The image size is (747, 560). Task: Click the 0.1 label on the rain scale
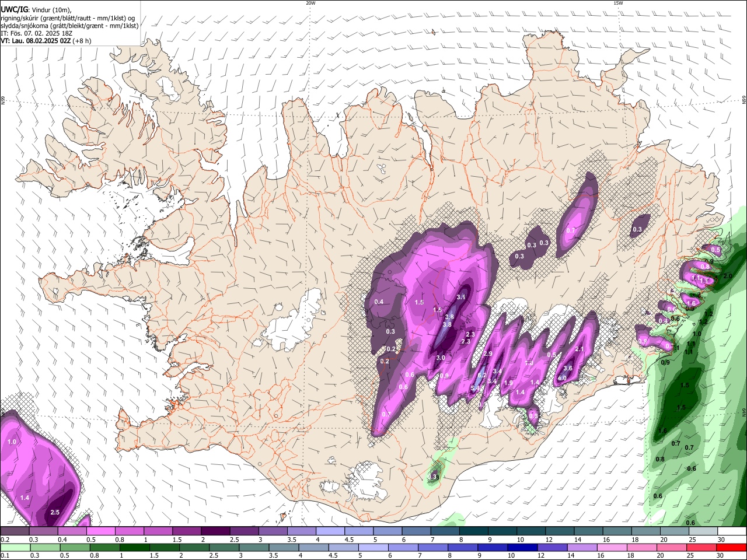click(4, 555)
